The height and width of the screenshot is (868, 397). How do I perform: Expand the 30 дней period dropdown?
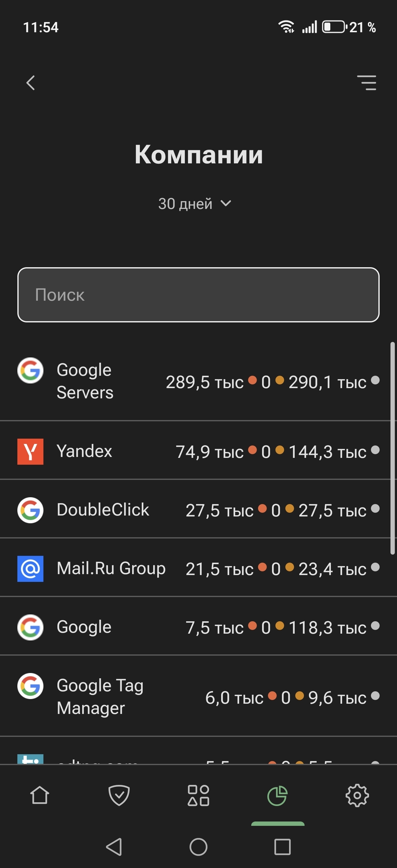pos(194,204)
